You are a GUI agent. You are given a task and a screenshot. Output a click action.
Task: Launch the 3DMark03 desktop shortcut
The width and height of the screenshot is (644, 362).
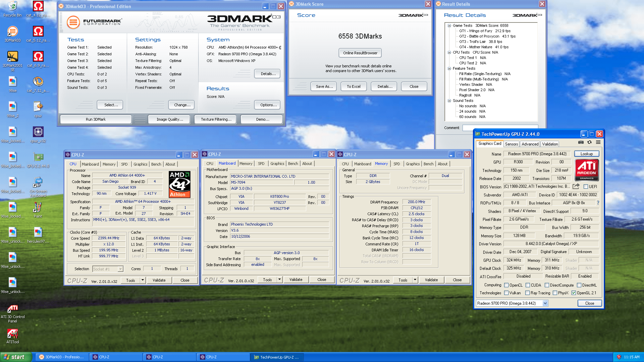coord(12,34)
